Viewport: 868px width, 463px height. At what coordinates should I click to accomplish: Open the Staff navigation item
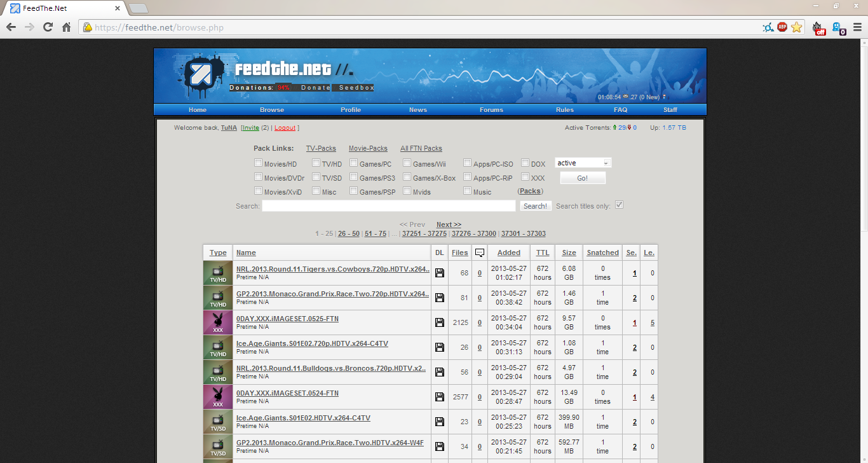(670, 110)
